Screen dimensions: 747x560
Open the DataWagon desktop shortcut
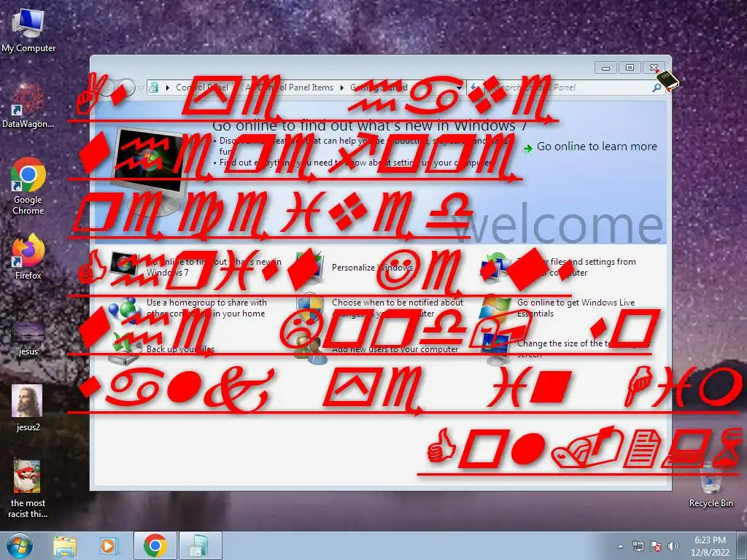click(x=28, y=106)
